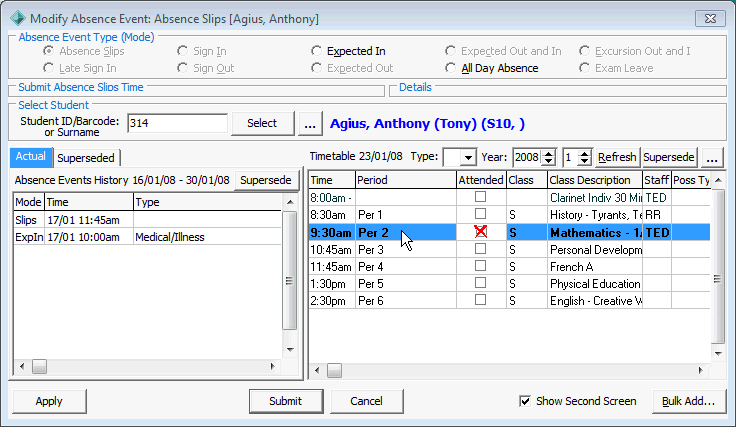This screenshot has height=427, width=736.
Task: Toggle the crossed Attended box for Per 2
Action: coord(480,232)
